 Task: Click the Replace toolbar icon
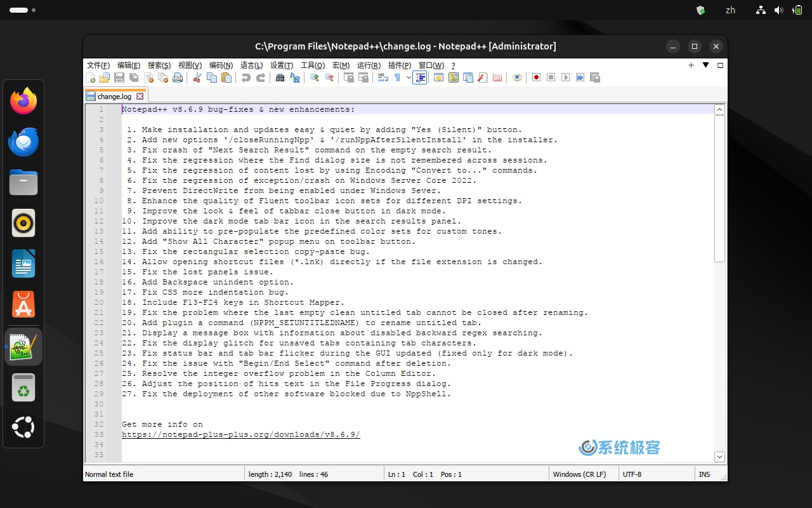point(294,77)
